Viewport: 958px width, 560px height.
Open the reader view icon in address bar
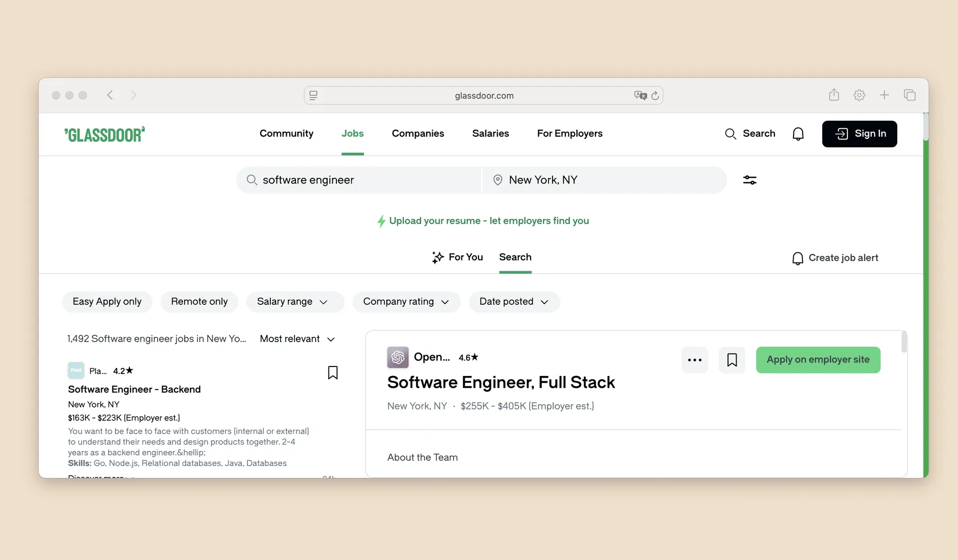[x=313, y=96]
